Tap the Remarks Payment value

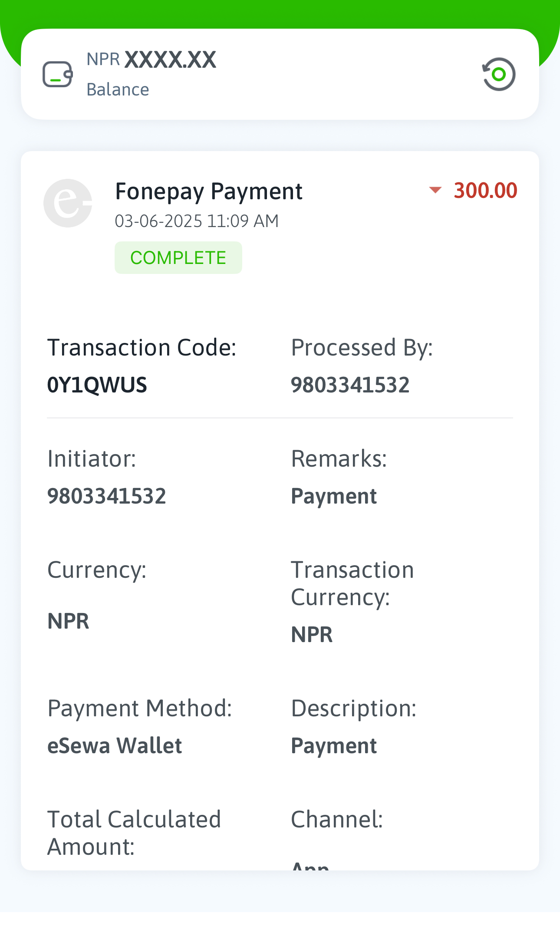coord(333,496)
